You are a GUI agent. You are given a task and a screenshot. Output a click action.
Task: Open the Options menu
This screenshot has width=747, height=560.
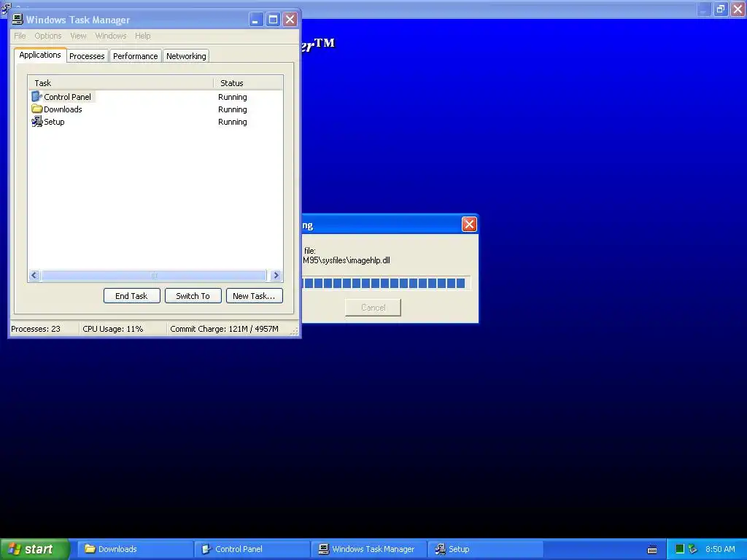pyautogui.click(x=47, y=36)
